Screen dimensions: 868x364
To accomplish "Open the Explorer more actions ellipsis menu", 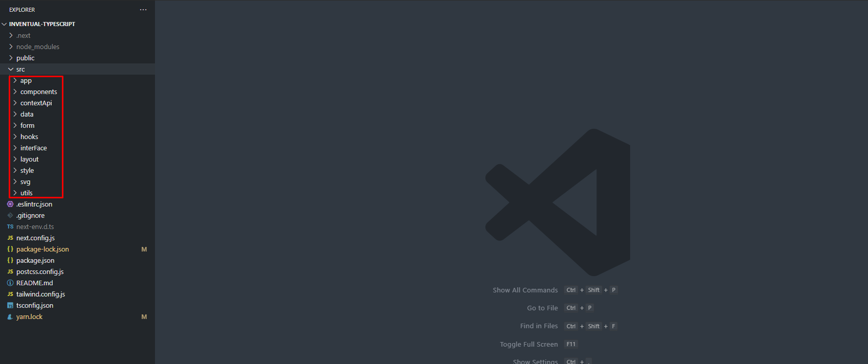I will tap(143, 10).
